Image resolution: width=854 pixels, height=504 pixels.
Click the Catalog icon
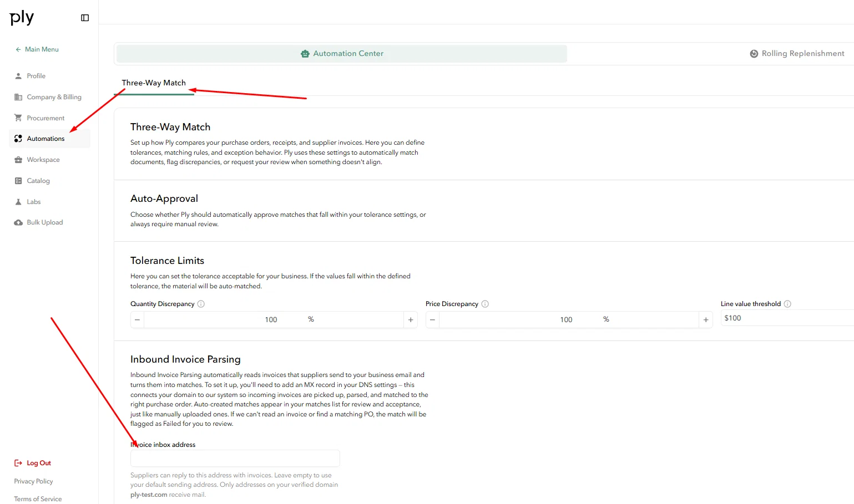point(18,181)
